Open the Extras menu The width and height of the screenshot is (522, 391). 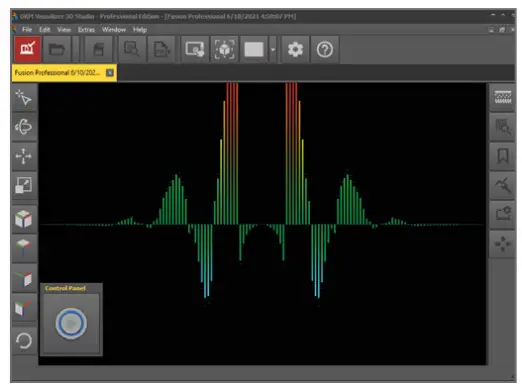click(86, 30)
